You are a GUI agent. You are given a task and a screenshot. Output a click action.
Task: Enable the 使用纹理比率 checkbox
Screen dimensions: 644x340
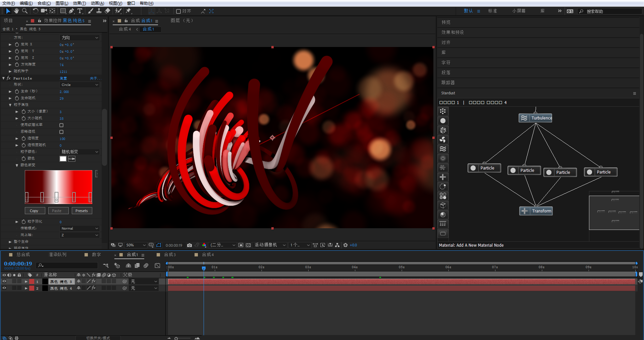point(61,125)
